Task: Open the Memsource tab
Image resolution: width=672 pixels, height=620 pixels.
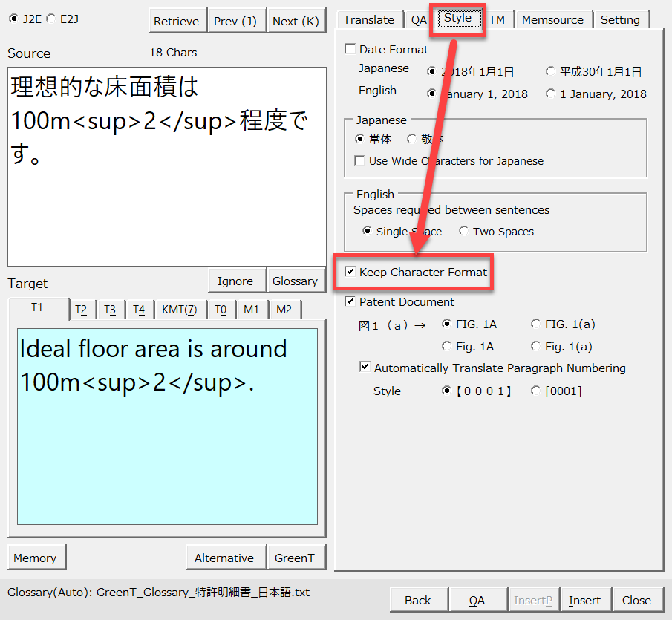Action: tap(552, 20)
